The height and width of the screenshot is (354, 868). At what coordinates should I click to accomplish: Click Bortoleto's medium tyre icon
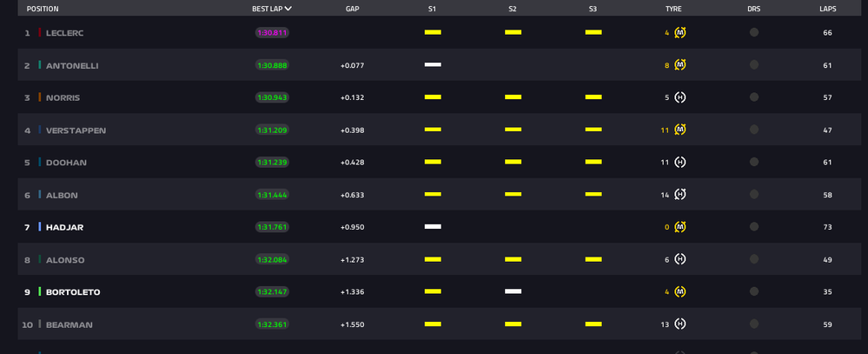click(680, 291)
